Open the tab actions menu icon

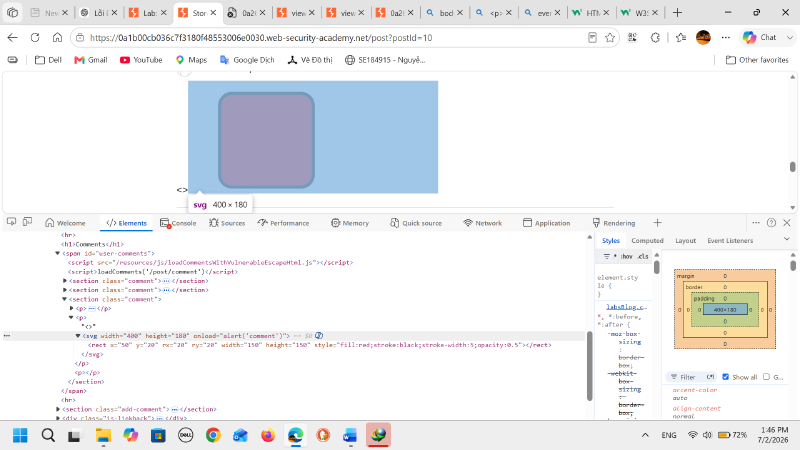12,12
